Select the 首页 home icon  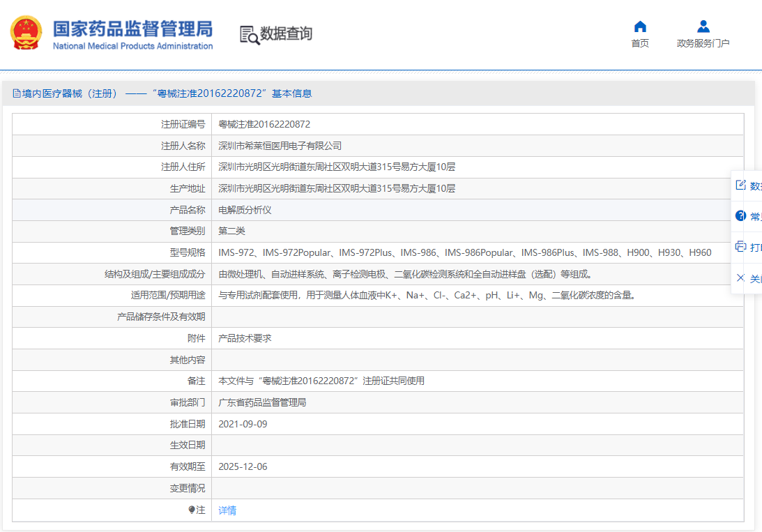click(x=639, y=26)
